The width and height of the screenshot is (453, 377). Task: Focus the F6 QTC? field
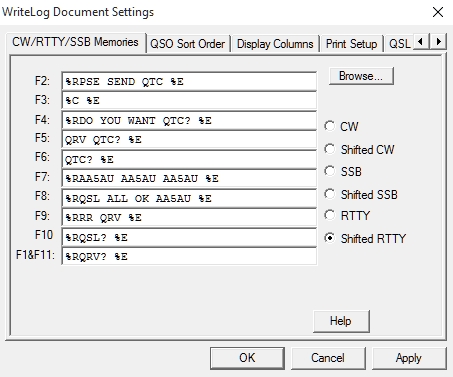point(189,159)
